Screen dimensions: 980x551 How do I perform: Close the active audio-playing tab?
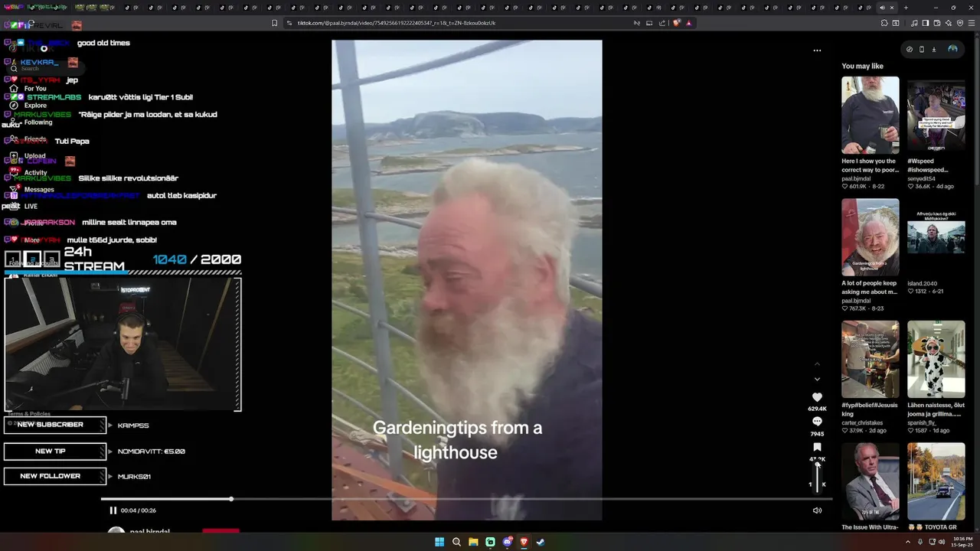coord(891,8)
